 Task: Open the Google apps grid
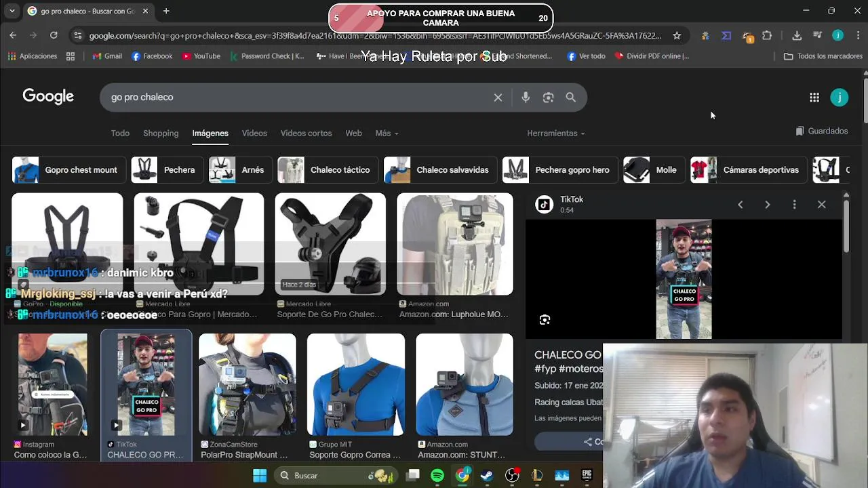pos(814,98)
